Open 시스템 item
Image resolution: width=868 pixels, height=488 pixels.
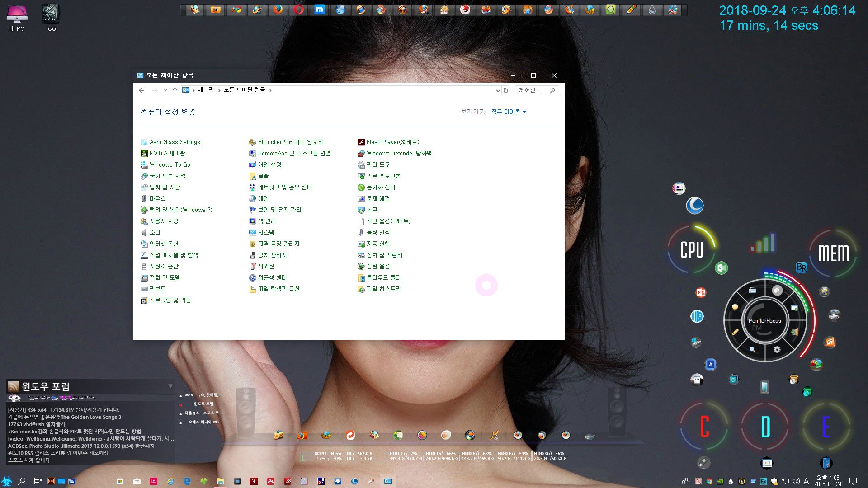(262, 232)
